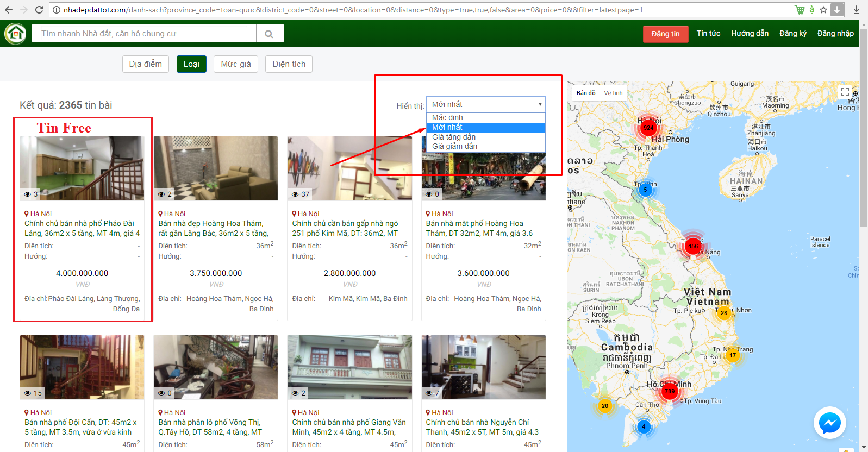Viewport: 868px width, 452px height.
Task: Click the blue 4 map cluster
Action: [x=644, y=426]
